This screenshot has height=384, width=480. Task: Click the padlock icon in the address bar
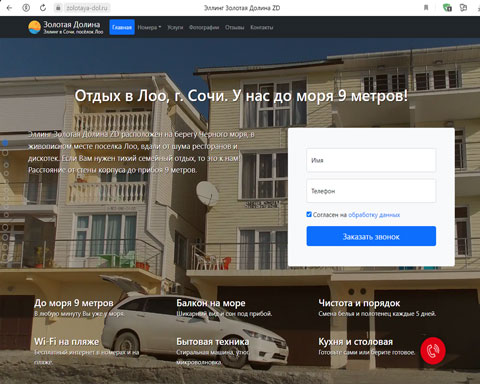coord(58,8)
